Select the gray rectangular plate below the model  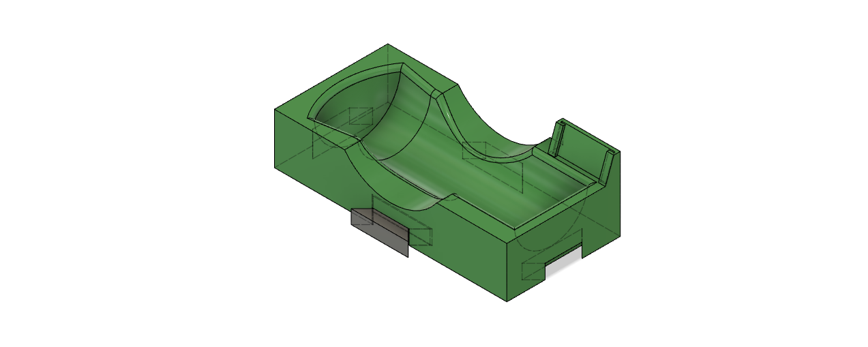(x=380, y=232)
